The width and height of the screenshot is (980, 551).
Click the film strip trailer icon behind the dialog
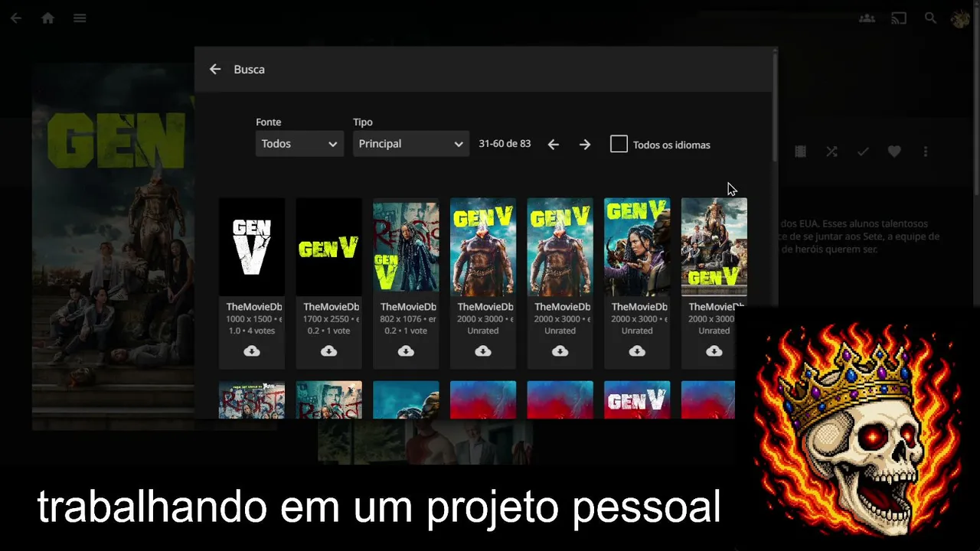pos(800,152)
